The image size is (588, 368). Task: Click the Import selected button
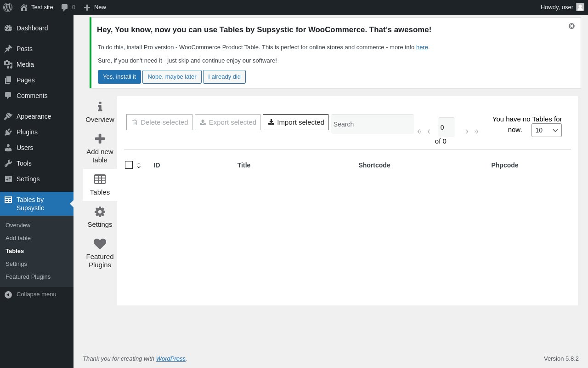tap(295, 122)
